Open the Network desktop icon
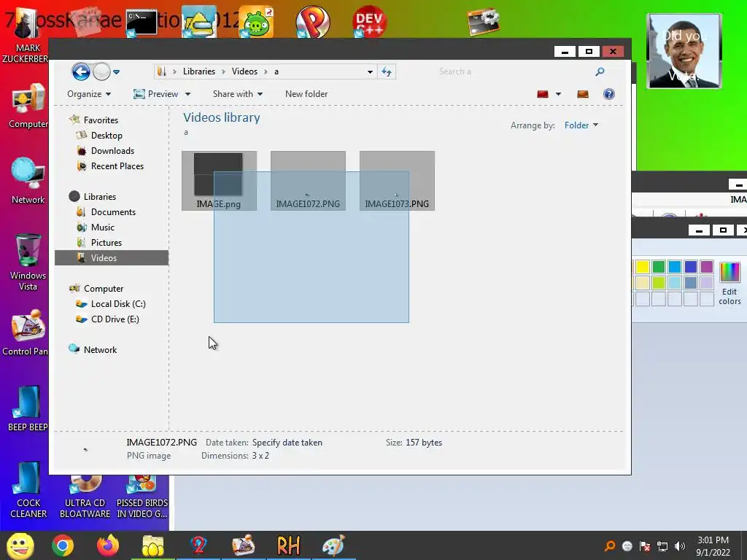Viewport: 747px width, 560px height. [x=28, y=181]
